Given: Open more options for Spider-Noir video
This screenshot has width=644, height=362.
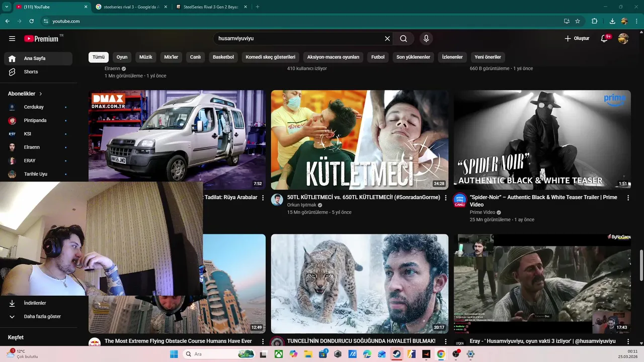Looking at the screenshot, I should [628, 198].
